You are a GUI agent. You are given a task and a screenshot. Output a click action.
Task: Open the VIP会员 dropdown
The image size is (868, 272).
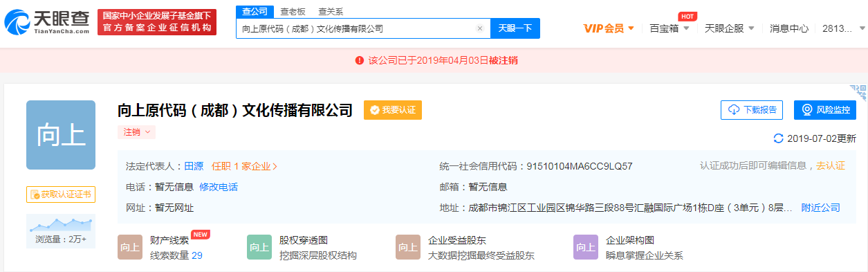coord(609,28)
